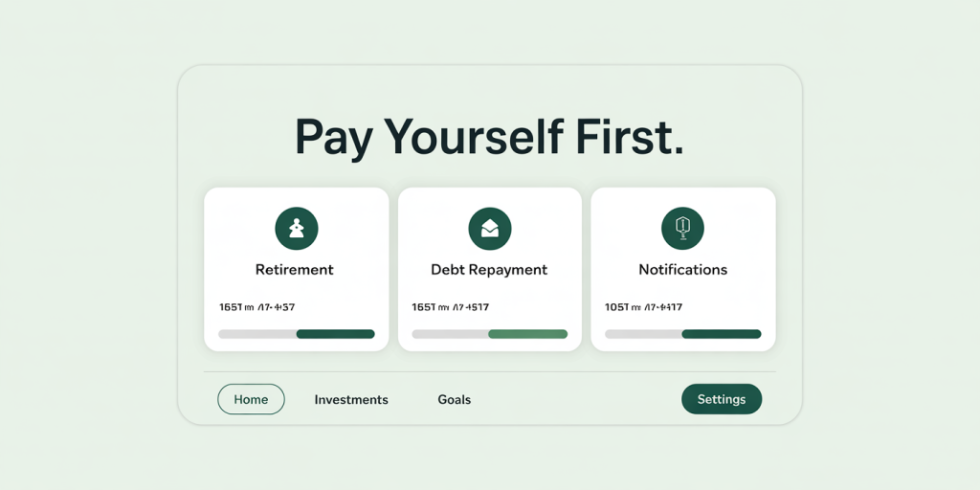Click the Pay Yourself First heading

(x=489, y=137)
